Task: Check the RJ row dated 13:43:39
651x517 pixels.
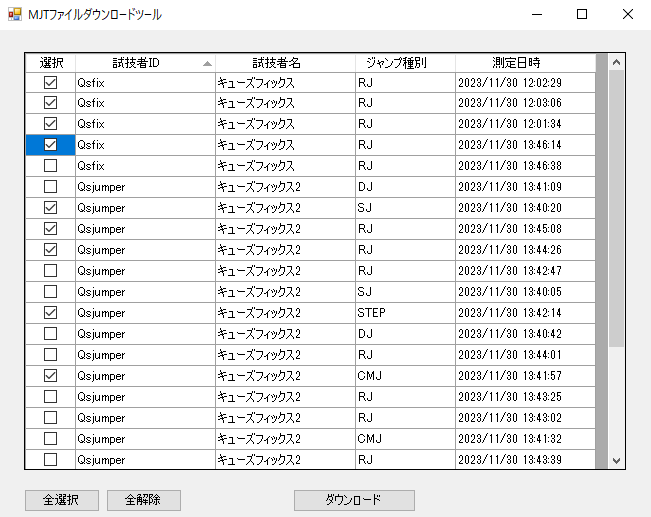Action: [x=50, y=459]
